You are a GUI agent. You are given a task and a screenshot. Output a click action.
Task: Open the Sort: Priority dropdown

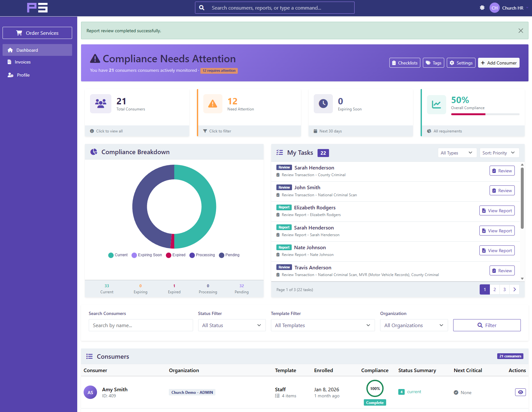[499, 153]
